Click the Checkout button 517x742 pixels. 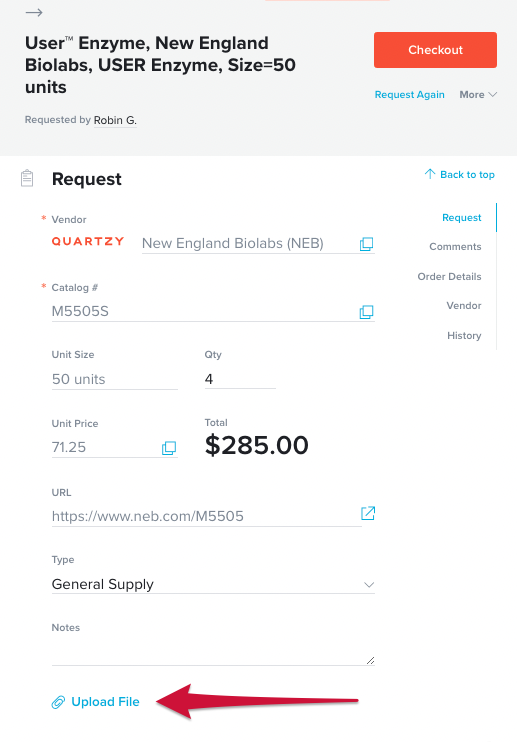[435, 50]
